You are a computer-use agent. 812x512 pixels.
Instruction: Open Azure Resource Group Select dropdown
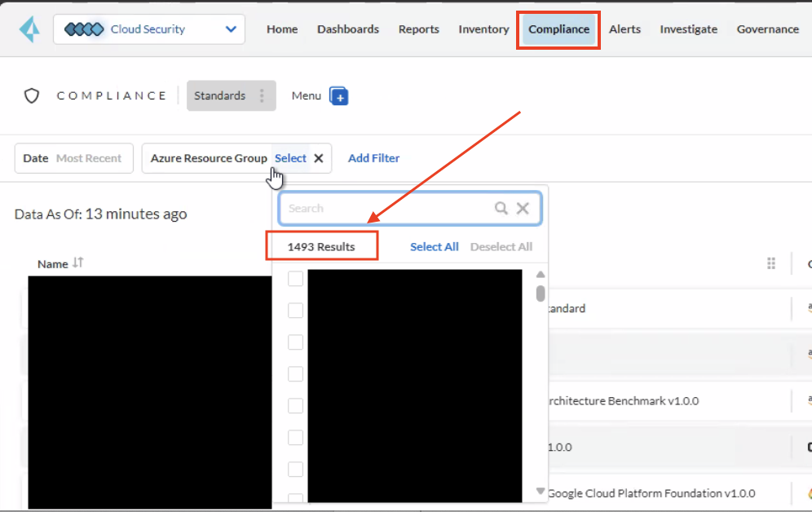[290, 158]
